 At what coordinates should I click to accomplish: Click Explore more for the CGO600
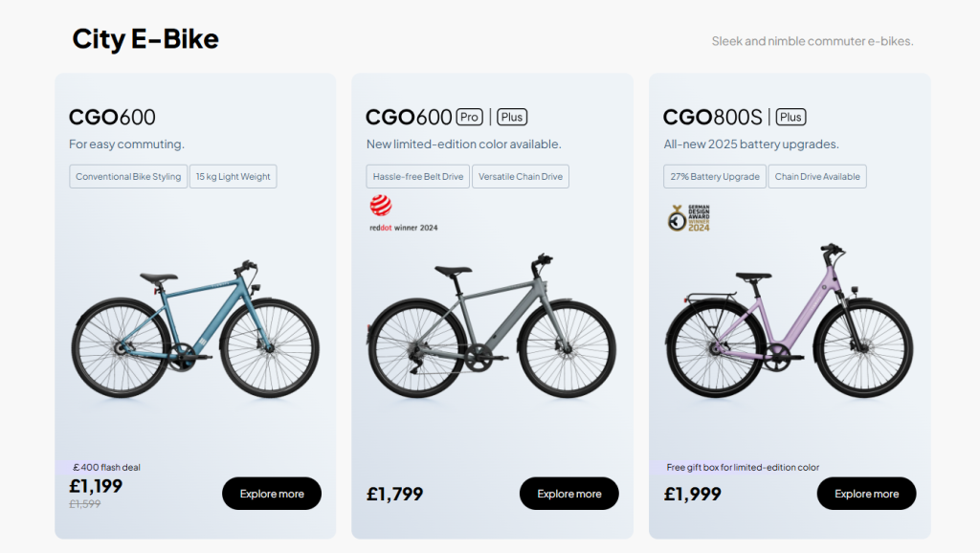tap(272, 494)
